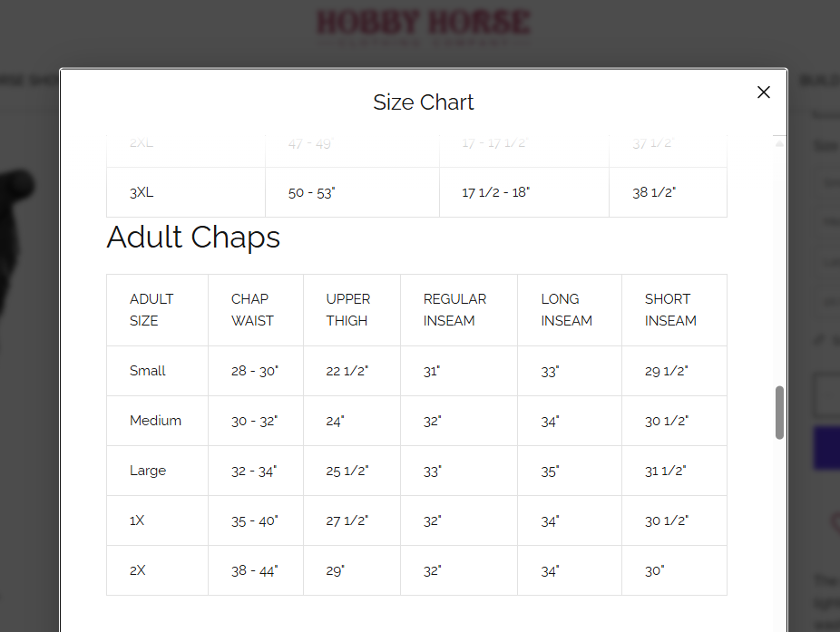Viewport: 840px width, 632px height.
Task: Click the scroll-up arrow in size chart
Action: point(779,143)
